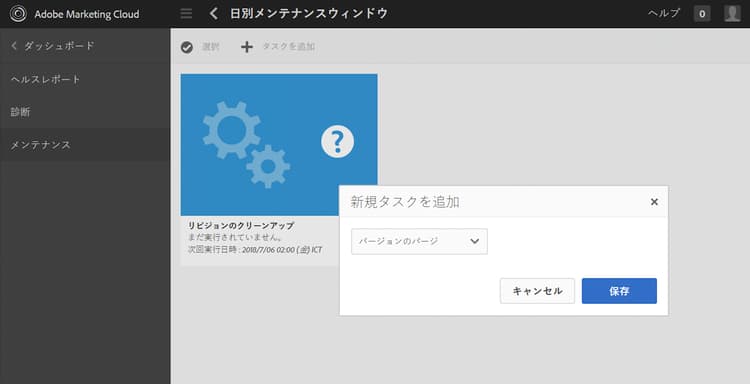Click the Adobe Marketing Cloud title text
Image resolution: width=750 pixels, height=384 pixels.
(87, 14)
